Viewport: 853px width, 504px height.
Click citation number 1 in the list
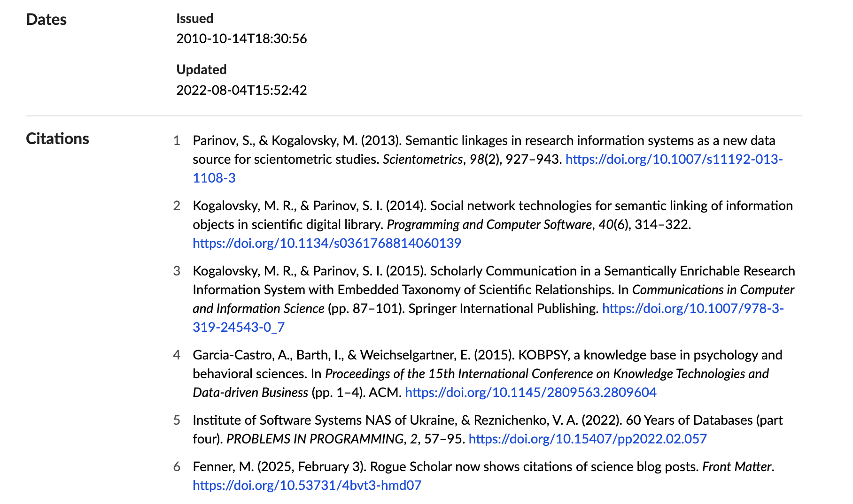point(177,141)
